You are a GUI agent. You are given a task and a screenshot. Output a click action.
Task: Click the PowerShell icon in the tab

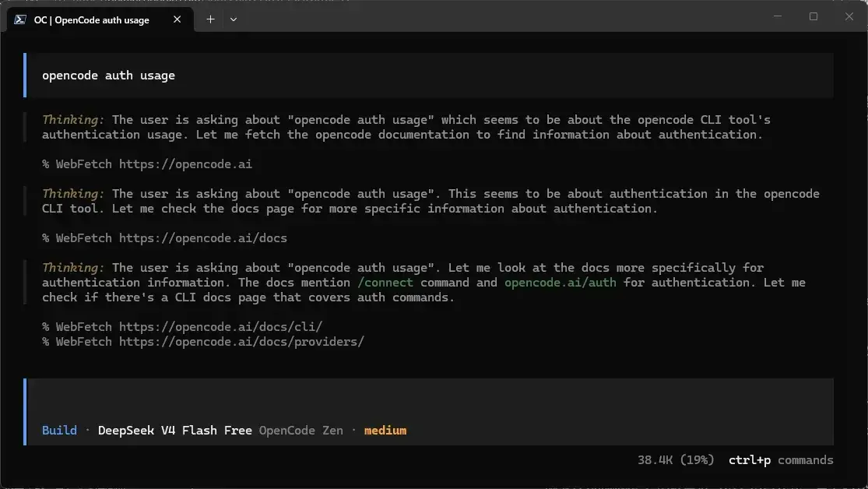20,19
